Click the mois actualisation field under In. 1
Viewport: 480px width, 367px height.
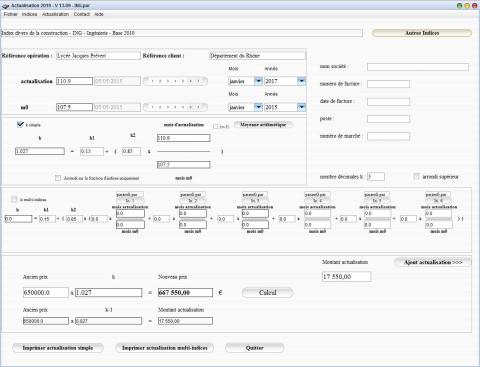click(130, 213)
